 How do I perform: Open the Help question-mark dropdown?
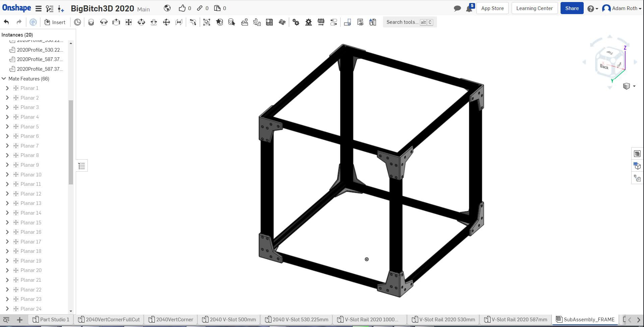pos(592,9)
